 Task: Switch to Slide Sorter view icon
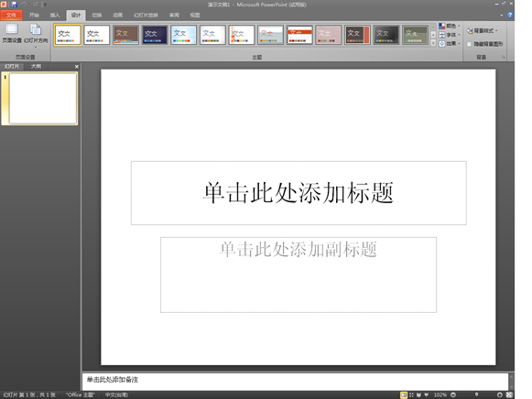[x=411, y=395]
